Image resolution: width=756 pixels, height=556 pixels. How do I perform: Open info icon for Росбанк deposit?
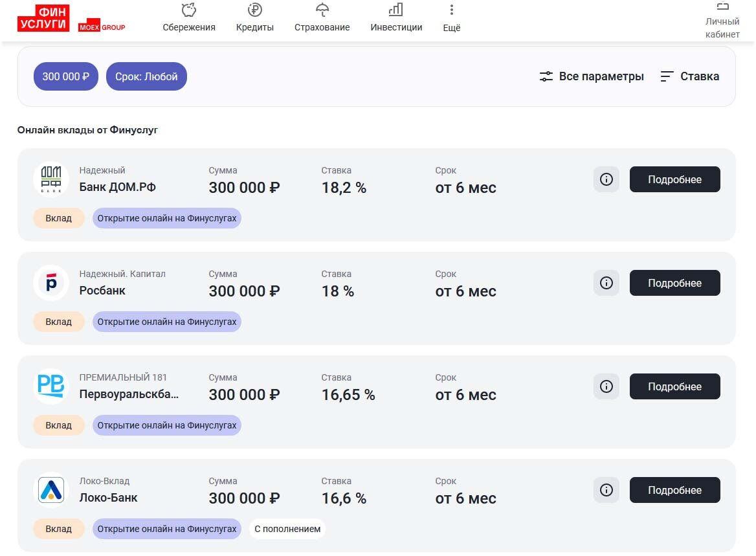[x=606, y=283]
